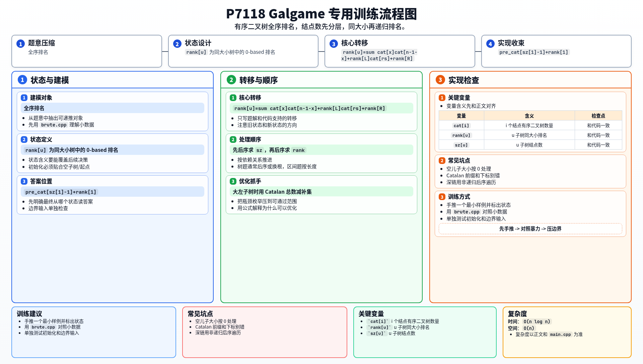Click the orange 3 badge beside 训练方式
Viewport: 643px width, 364px height.
442,197
